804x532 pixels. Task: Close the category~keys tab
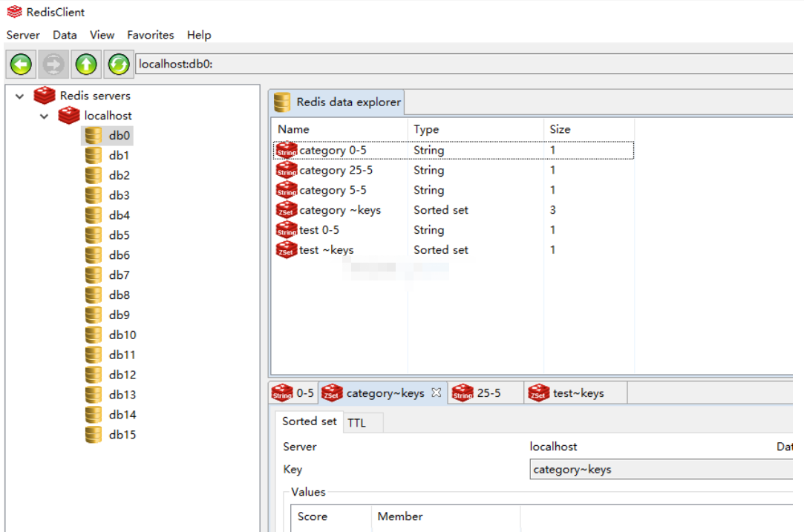click(x=437, y=393)
